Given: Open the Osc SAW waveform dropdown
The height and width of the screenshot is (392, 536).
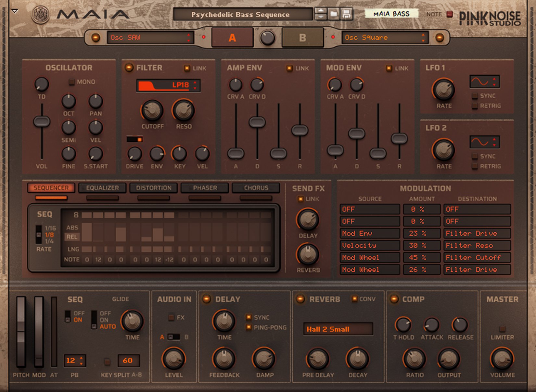Looking at the screenshot, I should [x=150, y=38].
